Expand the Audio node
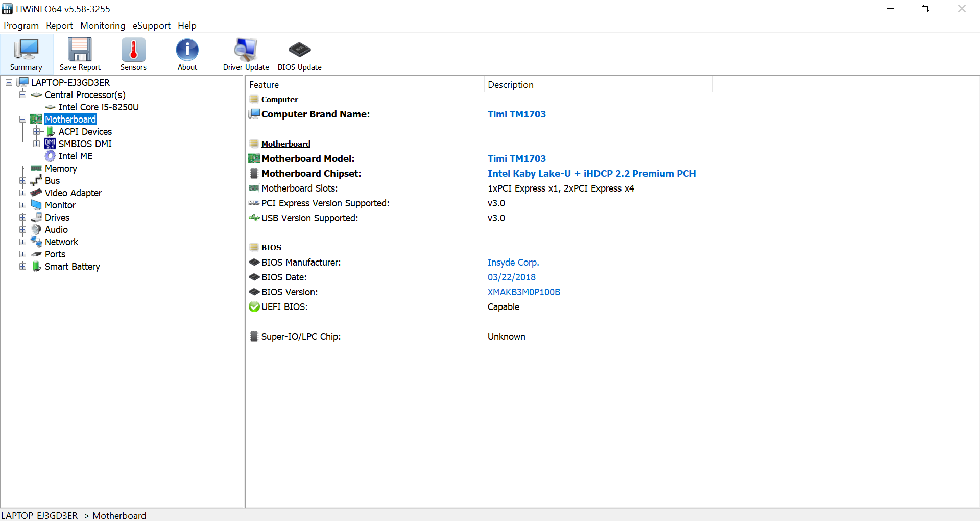Screen dimensions: 980x521 pyautogui.click(x=22, y=230)
